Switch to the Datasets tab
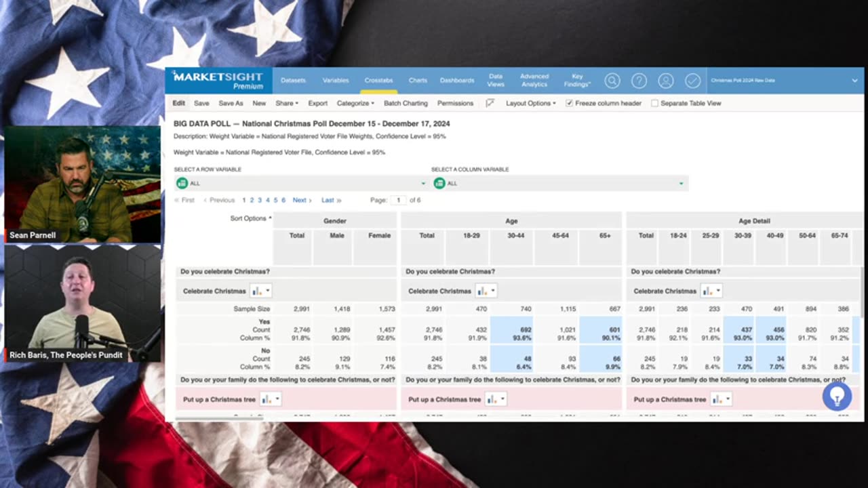Image resolution: width=868 pixels, height=488 pixels. tap(293, 81)
